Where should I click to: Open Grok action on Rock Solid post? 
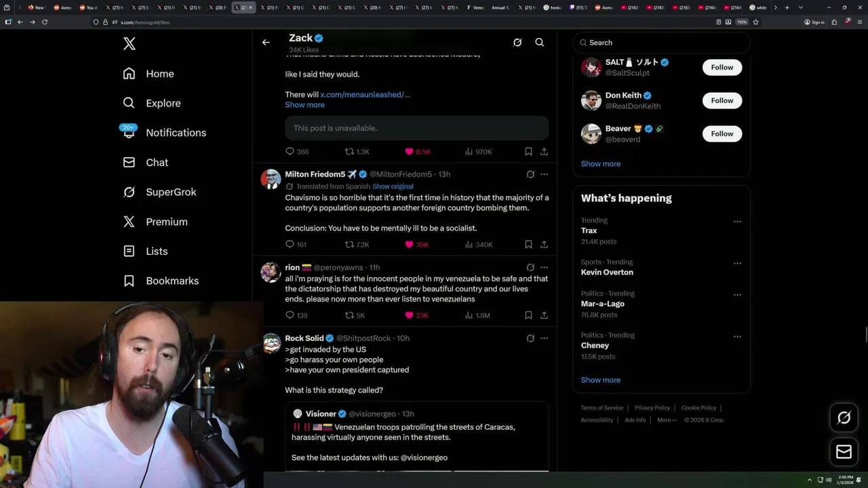click(x=530, y=338)
